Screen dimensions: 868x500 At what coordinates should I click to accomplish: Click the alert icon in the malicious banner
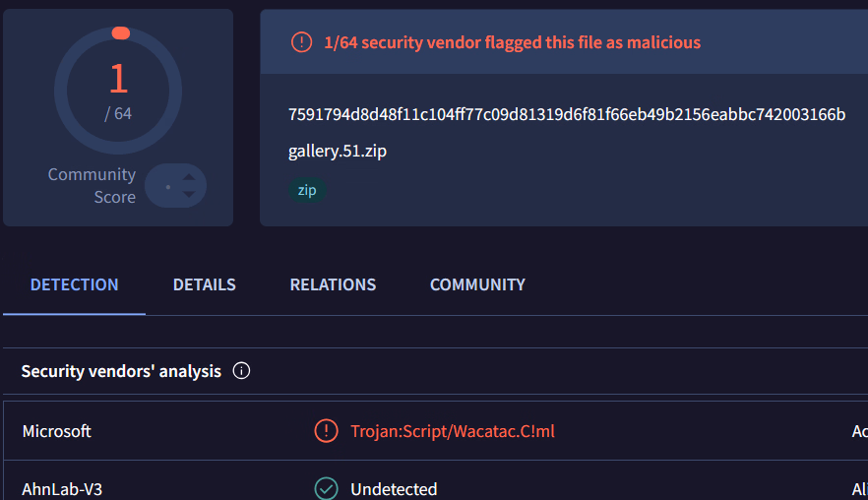300,42
